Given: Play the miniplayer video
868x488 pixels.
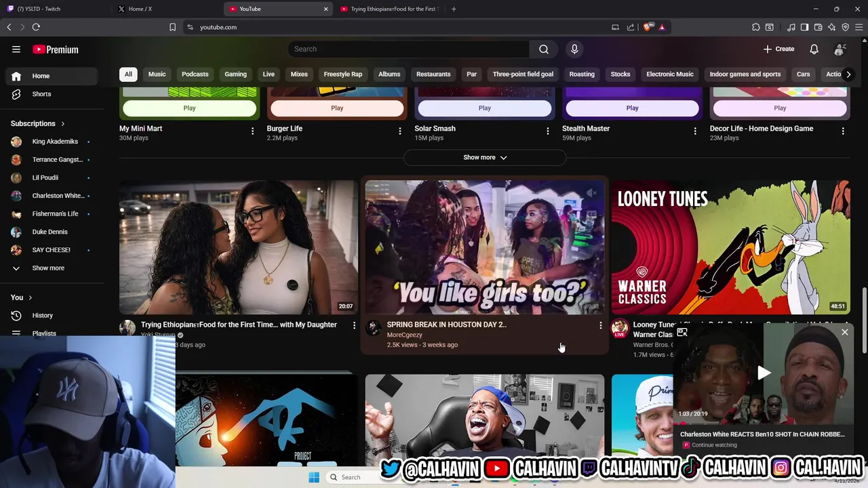Looking at the screenshot, I should (x=764, y=373).
